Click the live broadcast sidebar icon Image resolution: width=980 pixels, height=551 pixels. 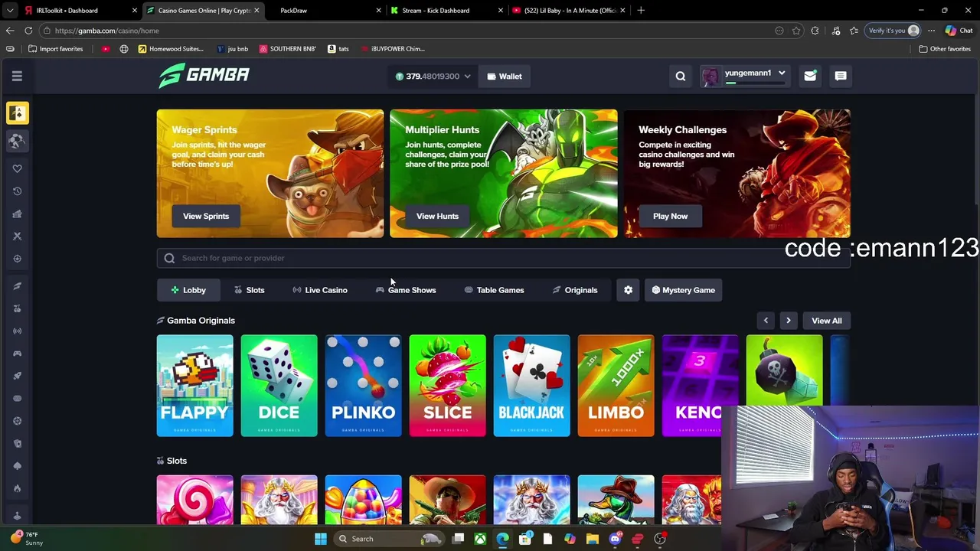pos(17,331)
